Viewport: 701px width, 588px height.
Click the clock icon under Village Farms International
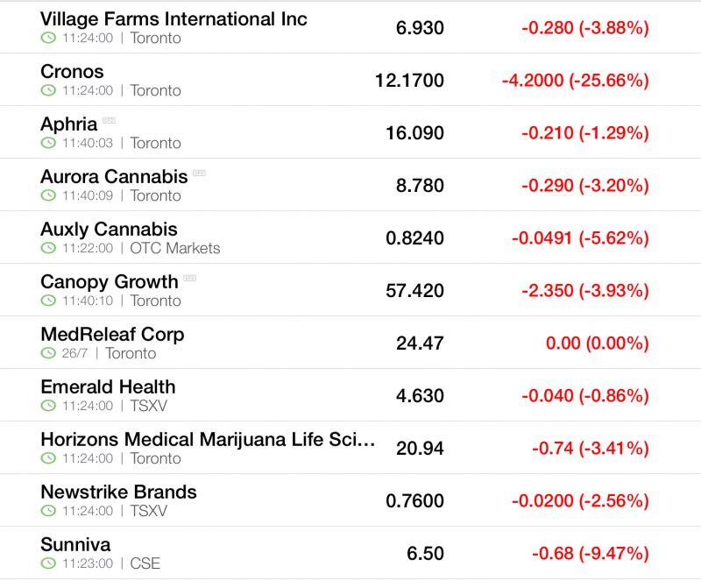(48, 38)
